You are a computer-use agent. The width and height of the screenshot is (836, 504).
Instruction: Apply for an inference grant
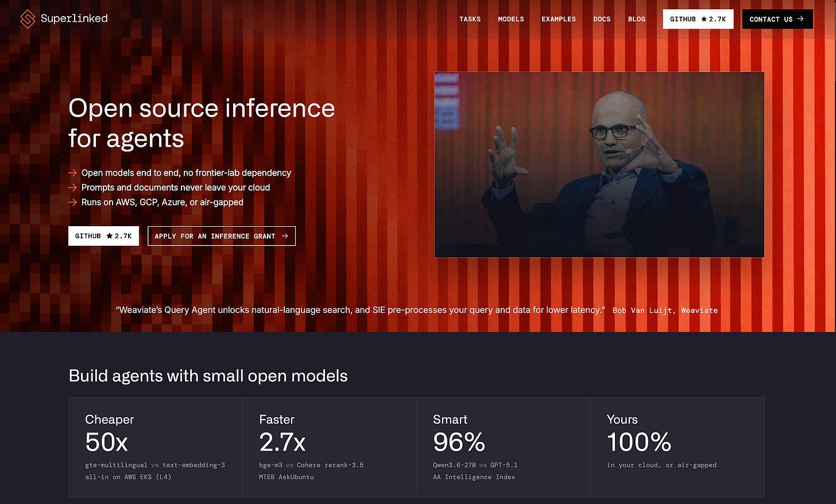(x=222, y=236)
